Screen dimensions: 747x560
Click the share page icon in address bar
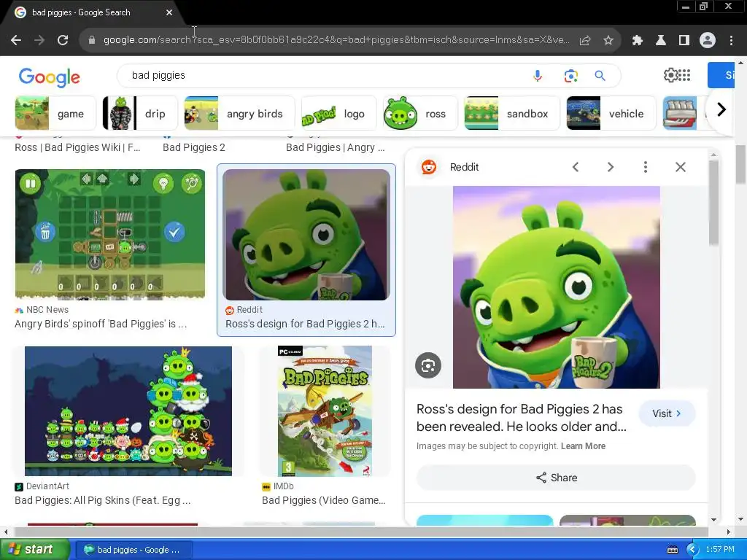point(585,41)
